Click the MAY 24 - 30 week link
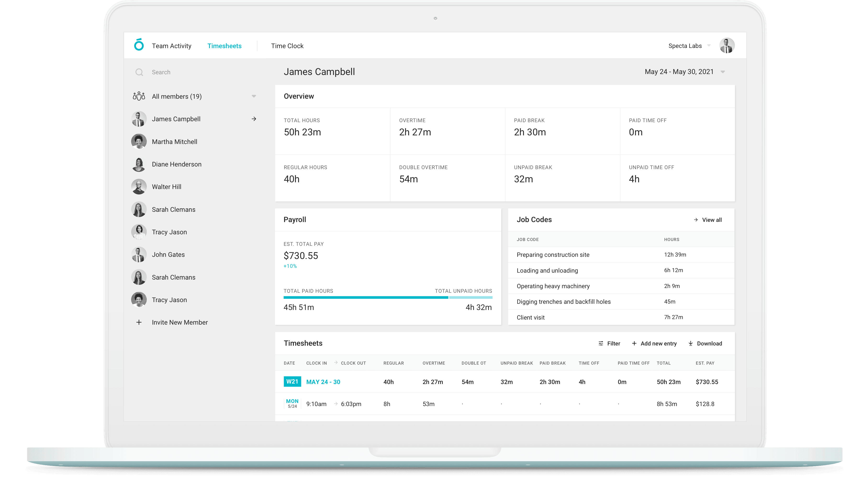Viewport: 868px width, 488px height. pos(323,382)
